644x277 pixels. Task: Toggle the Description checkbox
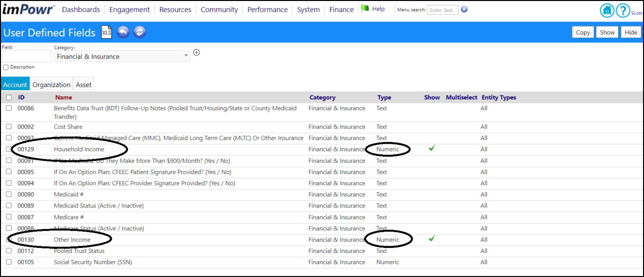coord(6,67)
